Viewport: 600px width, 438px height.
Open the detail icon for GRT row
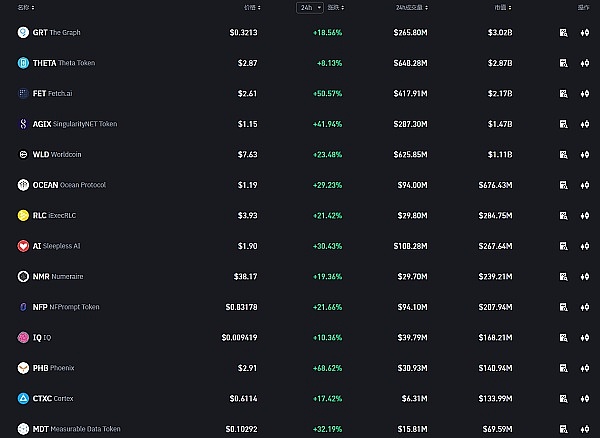(565, 33)
